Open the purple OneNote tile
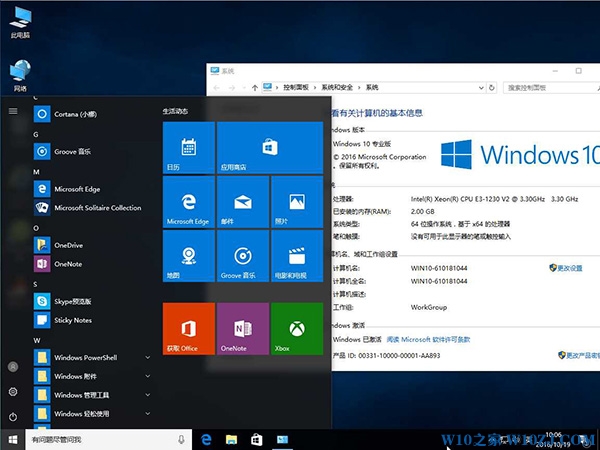Image resolution: width=600 pixels, height=450 pixels. [243, 329]
